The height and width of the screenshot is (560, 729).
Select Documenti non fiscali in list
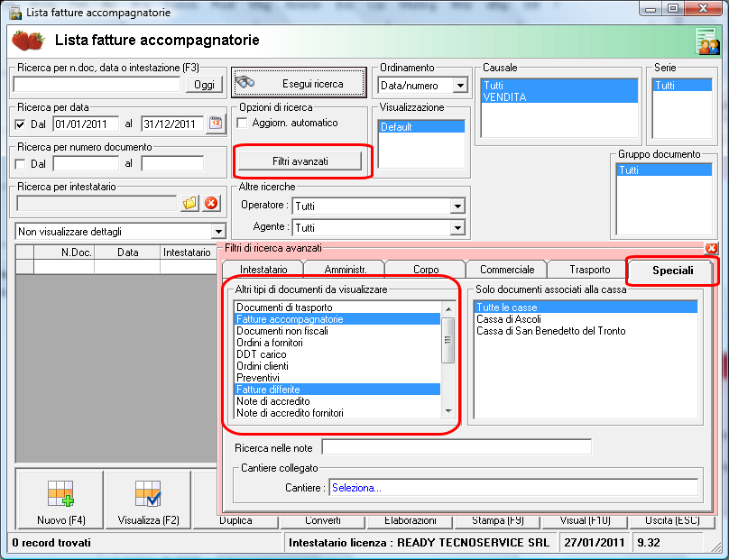337,331
